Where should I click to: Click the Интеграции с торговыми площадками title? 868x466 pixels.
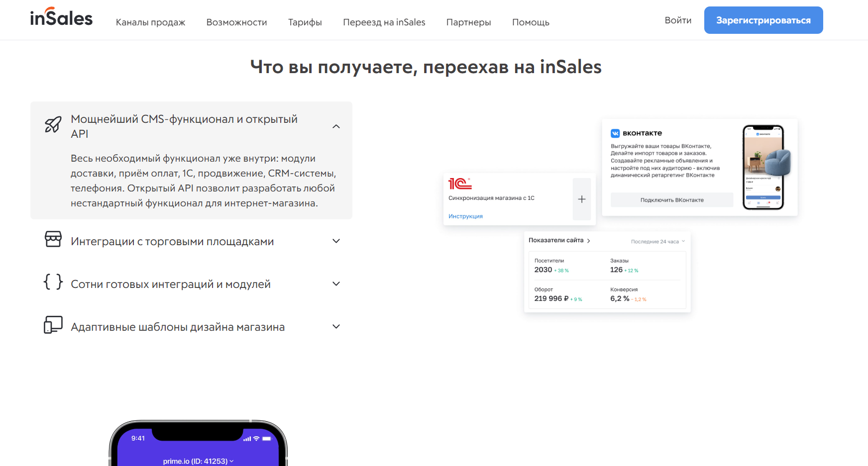172,241
